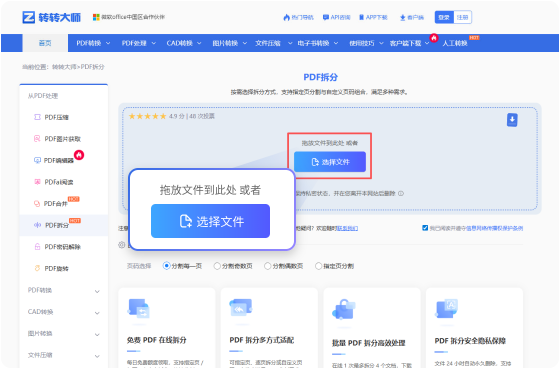Go to 首页 tab
The image size is (560, 369).
pyautogui.click(x=45, y=43)
